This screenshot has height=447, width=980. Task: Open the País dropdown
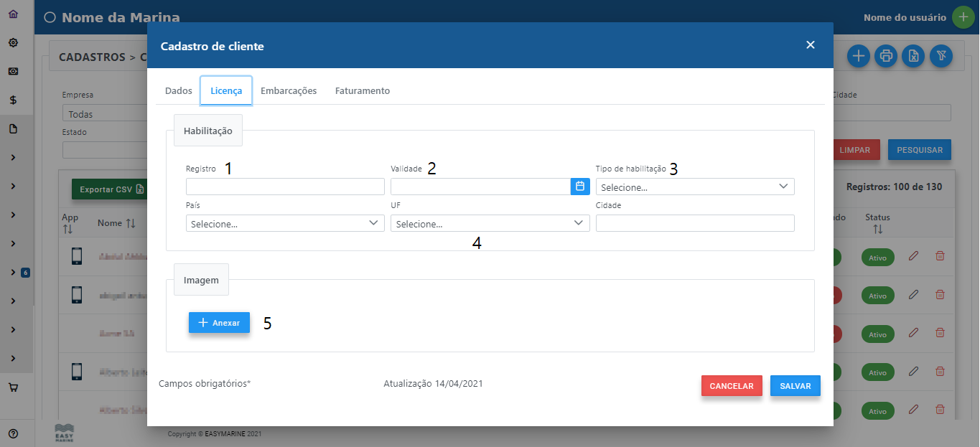point(285,224)
